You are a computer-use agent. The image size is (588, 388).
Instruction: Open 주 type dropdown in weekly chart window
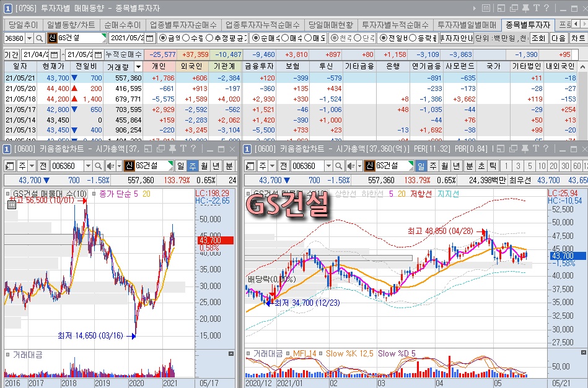pos(32,166)
